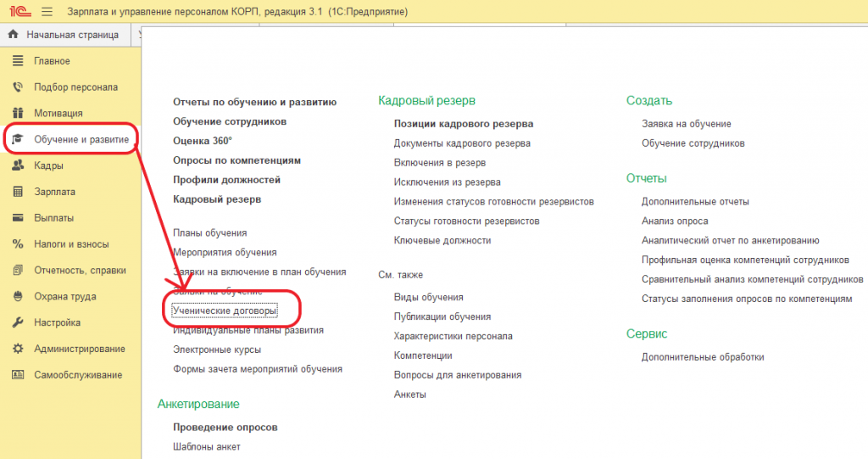Open Профильная оценка компетенций сотрудников
Viewport: 868px width, 459px height.
pos(745,260)
